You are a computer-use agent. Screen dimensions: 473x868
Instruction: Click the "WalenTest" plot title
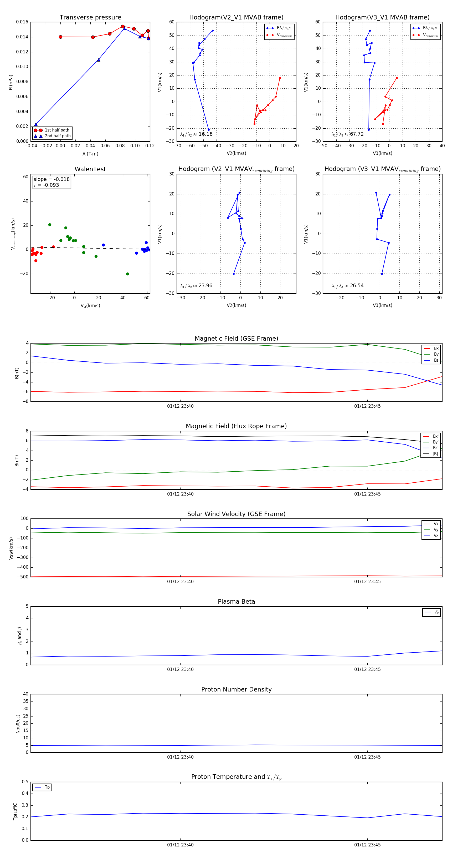(90, 169)
